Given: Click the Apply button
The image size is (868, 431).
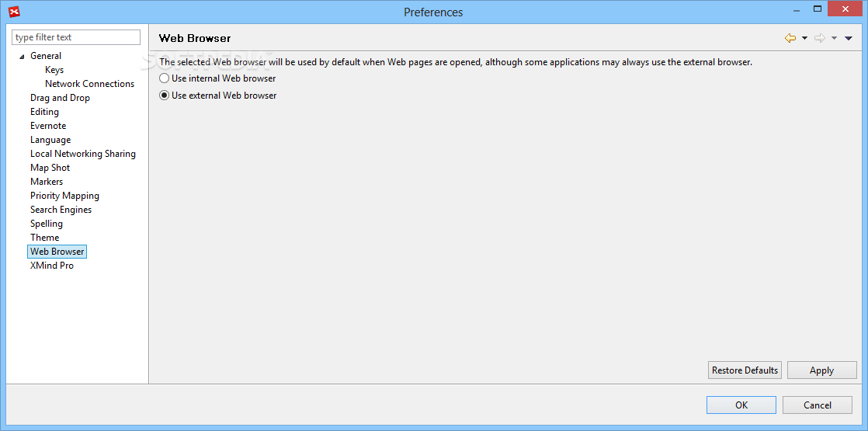Looking at the screenshot, I should pos(821,370).
